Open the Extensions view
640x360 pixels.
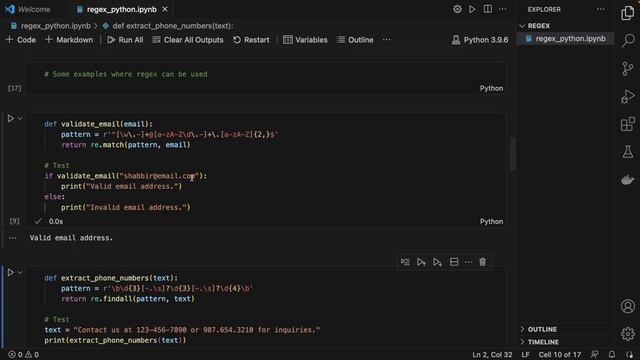(x=628, y=124)
